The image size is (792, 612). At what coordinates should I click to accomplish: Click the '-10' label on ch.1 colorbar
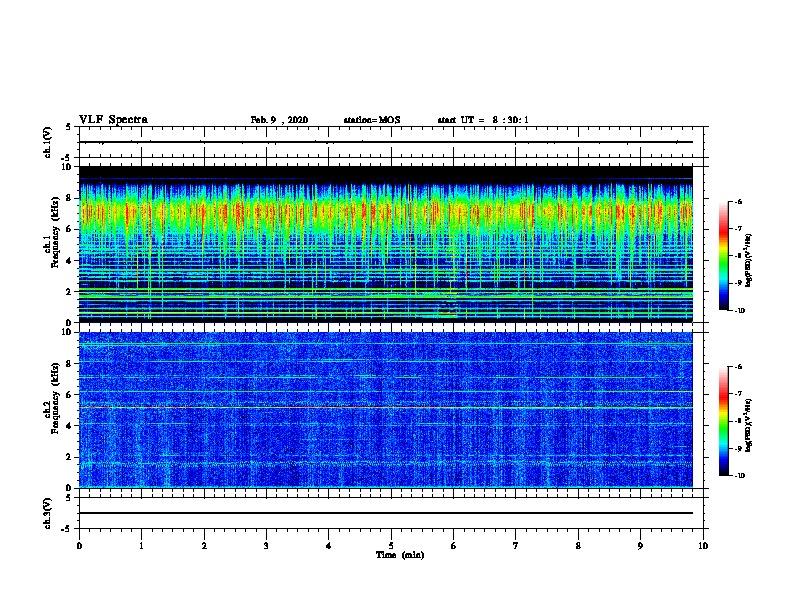point(740,310)
